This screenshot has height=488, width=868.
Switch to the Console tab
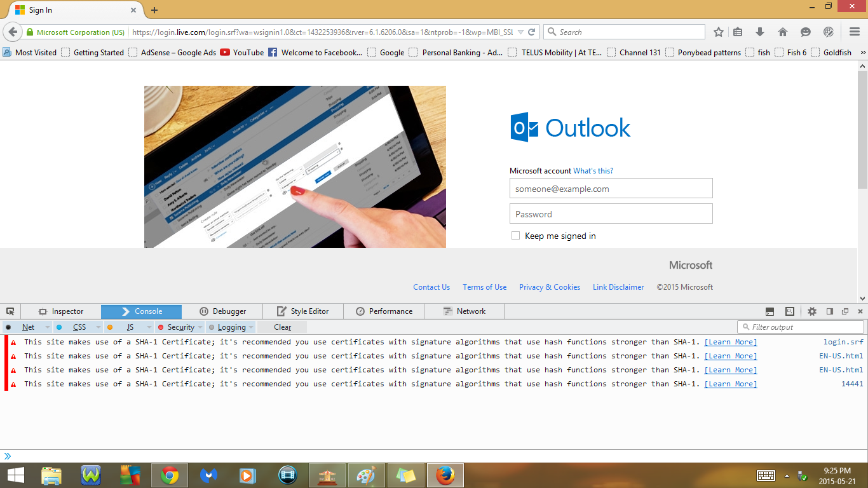141,311
